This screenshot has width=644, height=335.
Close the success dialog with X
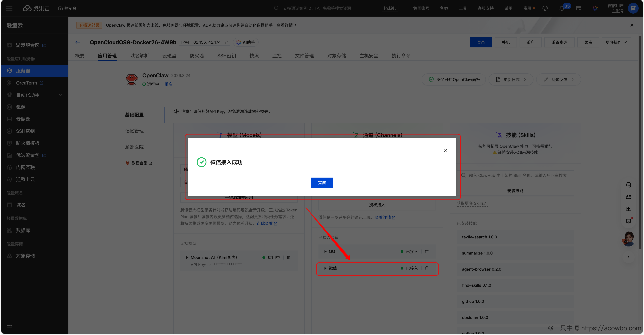[x=445, y=150]
